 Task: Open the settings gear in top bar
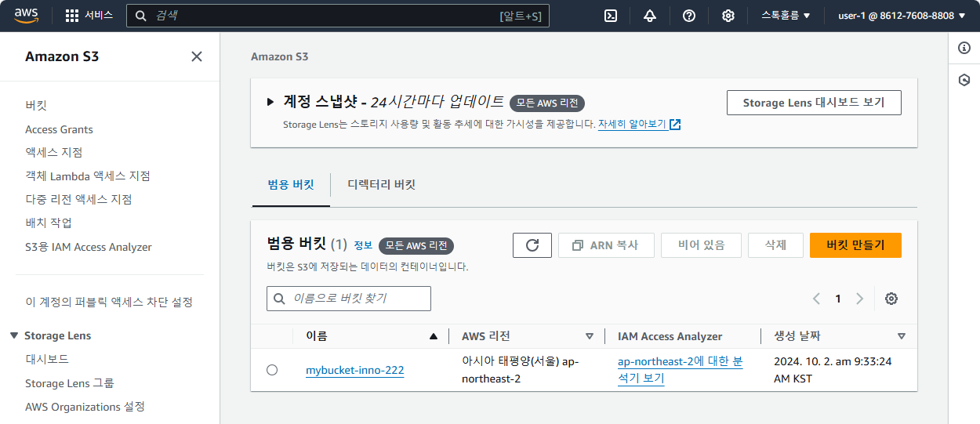(728, 16)
